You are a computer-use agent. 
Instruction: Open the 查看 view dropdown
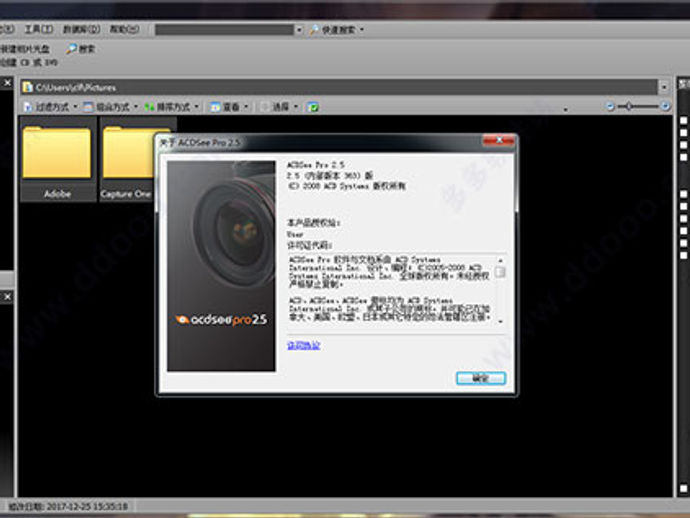click(x=229, y=107)
